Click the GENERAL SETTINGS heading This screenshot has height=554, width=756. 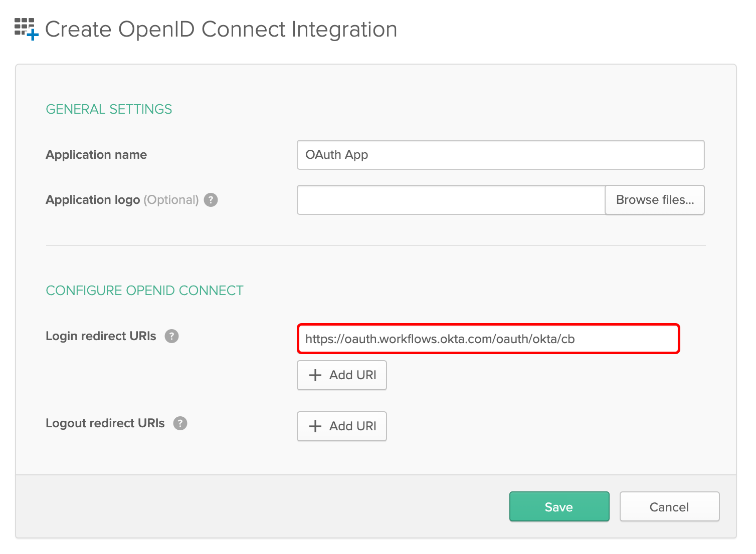pyautogui.click(x=109, y=109)
